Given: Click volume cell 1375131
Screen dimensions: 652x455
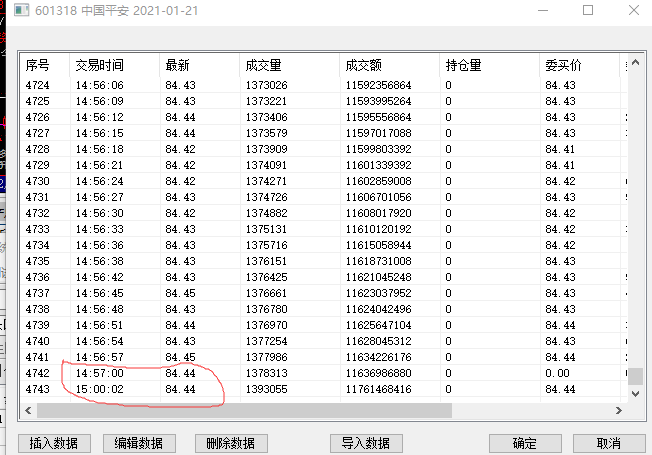Looking at the screenshot, I should pos(267,230).
